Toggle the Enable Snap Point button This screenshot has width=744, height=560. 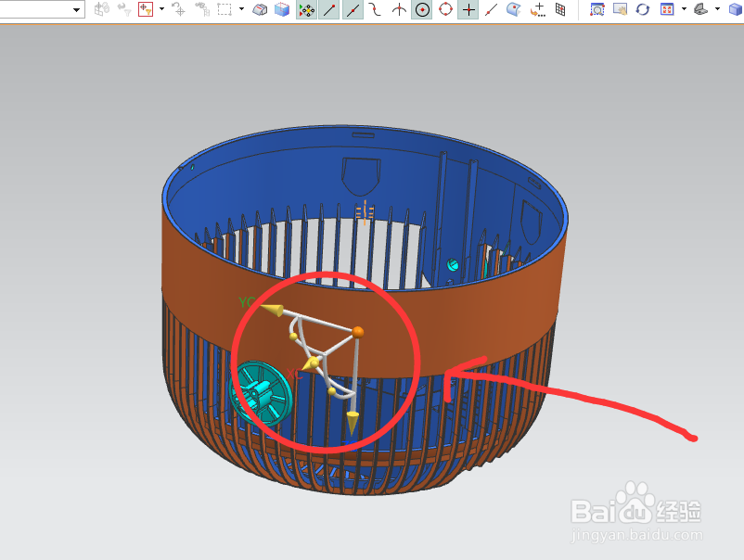point(306,10)
